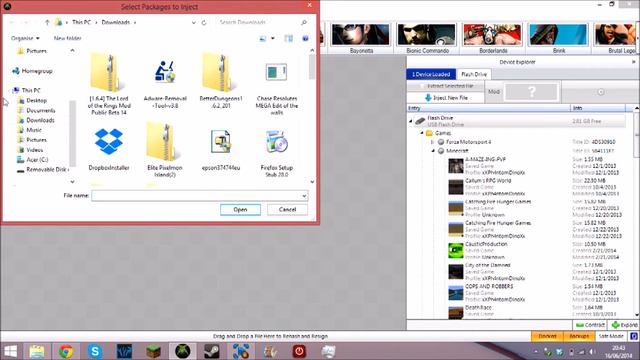Click the taskbar clock
The width and height of the screenshot is (640, 360).
[x=619, y=351]
